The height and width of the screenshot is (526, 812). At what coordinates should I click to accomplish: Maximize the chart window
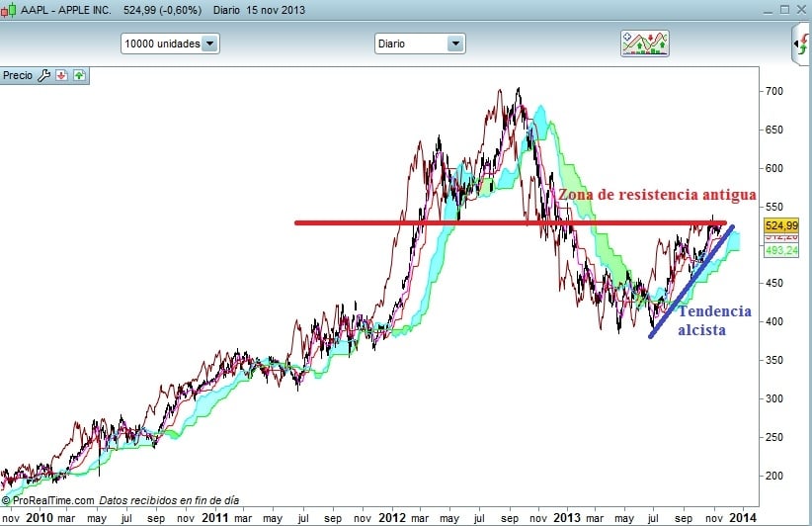[x=784, y=9]
